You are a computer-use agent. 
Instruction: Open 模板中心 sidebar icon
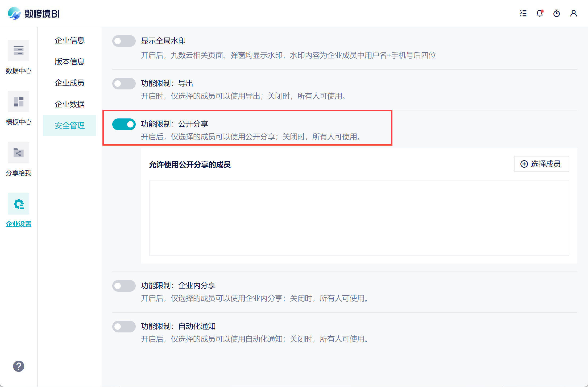point(19,102)
